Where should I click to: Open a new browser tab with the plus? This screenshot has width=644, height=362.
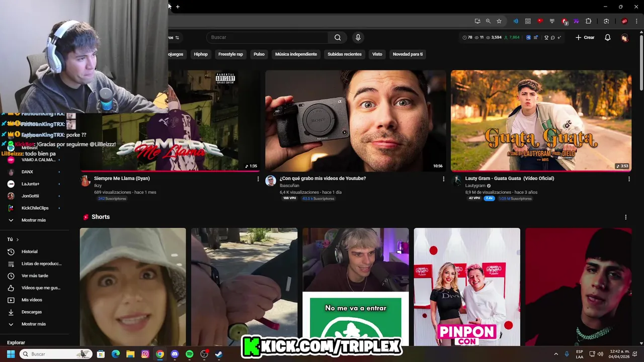pyautogui.click(x=178, y=7)
